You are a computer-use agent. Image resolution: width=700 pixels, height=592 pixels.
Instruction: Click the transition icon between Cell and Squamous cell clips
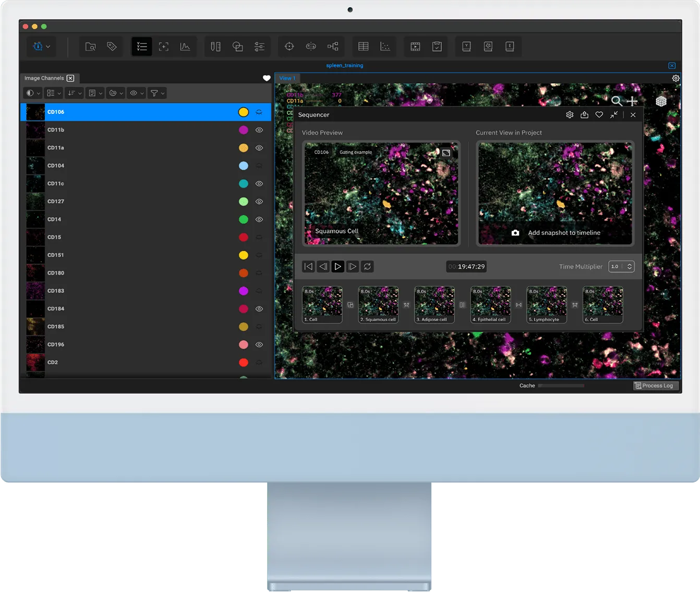[x=351, y=305]
